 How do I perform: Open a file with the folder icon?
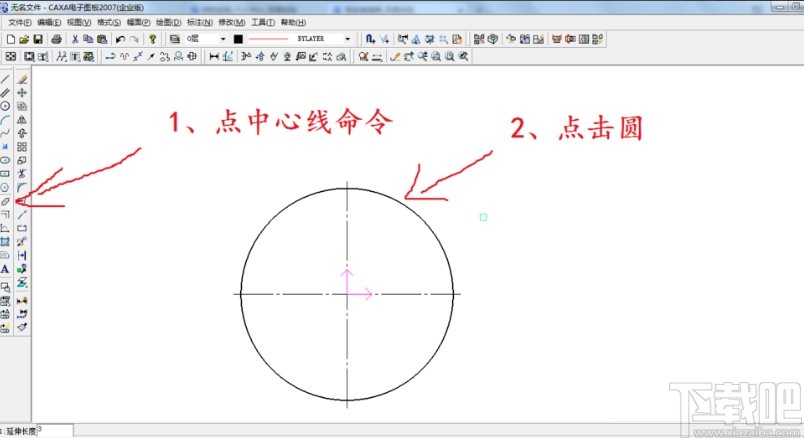click(x=24, y=39)
